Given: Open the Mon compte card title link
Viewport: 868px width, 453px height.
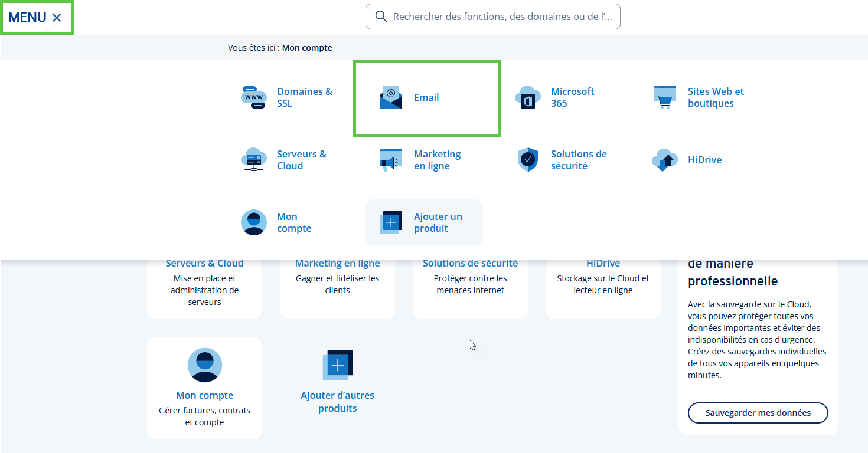Looking at the screenshot, I should (x=204, y=395).
